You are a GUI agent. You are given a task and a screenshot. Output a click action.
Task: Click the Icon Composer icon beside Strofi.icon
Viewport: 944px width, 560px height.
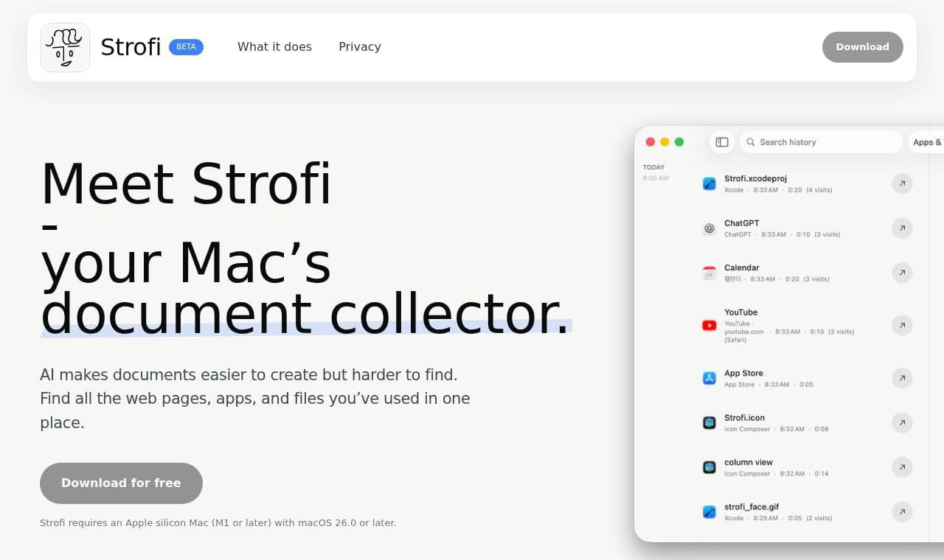pos(709,423)
